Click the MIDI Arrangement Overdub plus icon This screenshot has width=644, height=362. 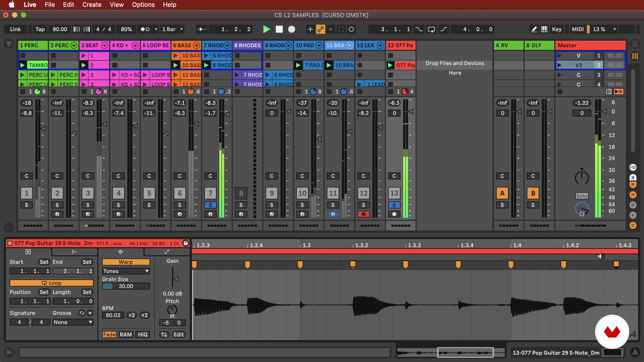(x=310, y=29)
